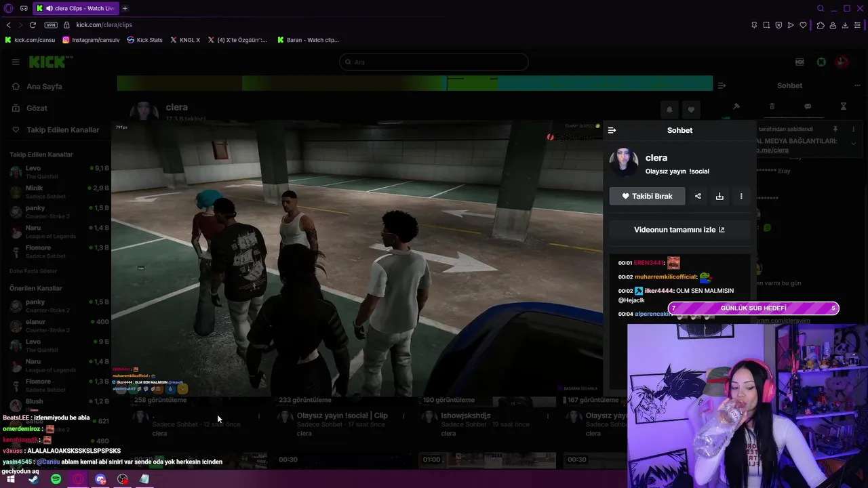Open the X'te Özgürr bookmark
The width and height of the screenshot is (868, 488).
(237, 40)
